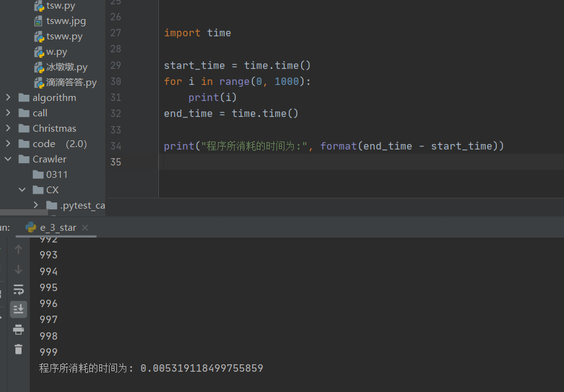Click 'end_time = time.time()' line
Image resolution: width=564 pixels, height=392 pixels.
pos(231,114)
